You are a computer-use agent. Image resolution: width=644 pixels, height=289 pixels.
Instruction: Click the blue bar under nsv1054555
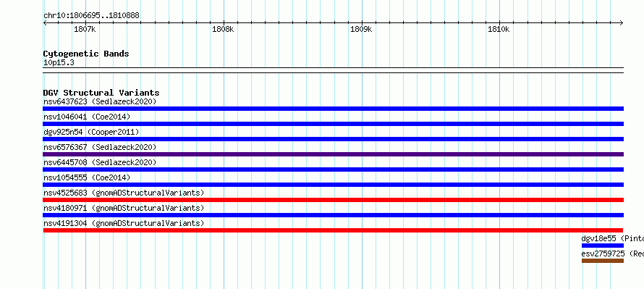pyautogui.click(x=333, y=185)
